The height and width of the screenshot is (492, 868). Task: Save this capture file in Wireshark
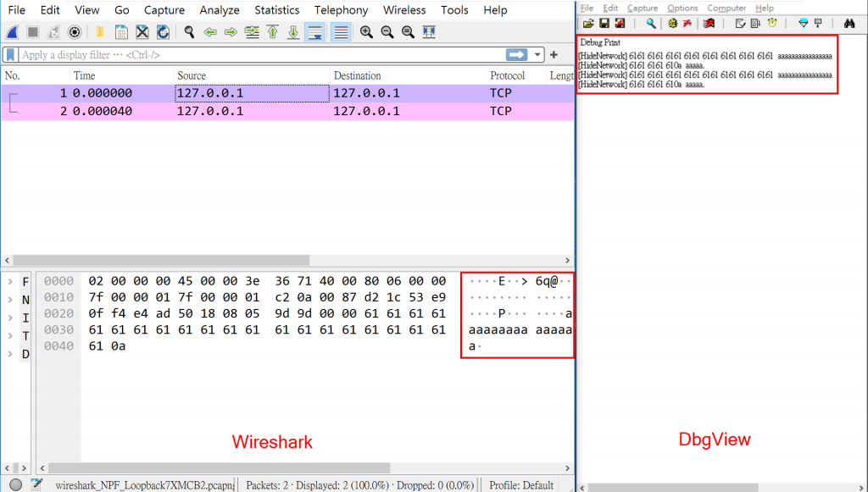pos(120,32)
